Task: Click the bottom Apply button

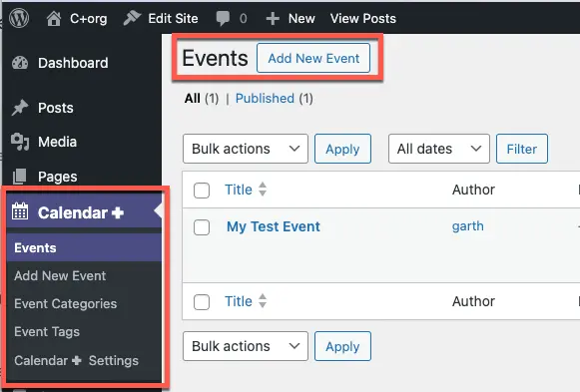Action: pos(342,346)
